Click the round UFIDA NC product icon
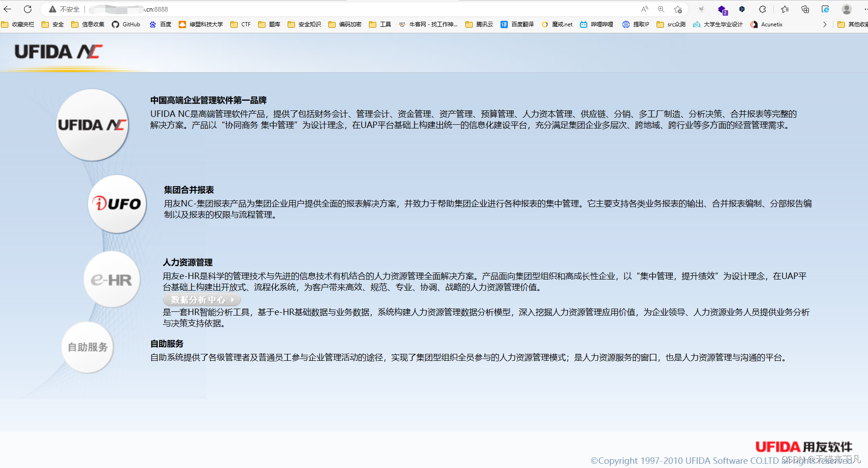This screenshot has height=468, width=868. click(x=92, y=125)
